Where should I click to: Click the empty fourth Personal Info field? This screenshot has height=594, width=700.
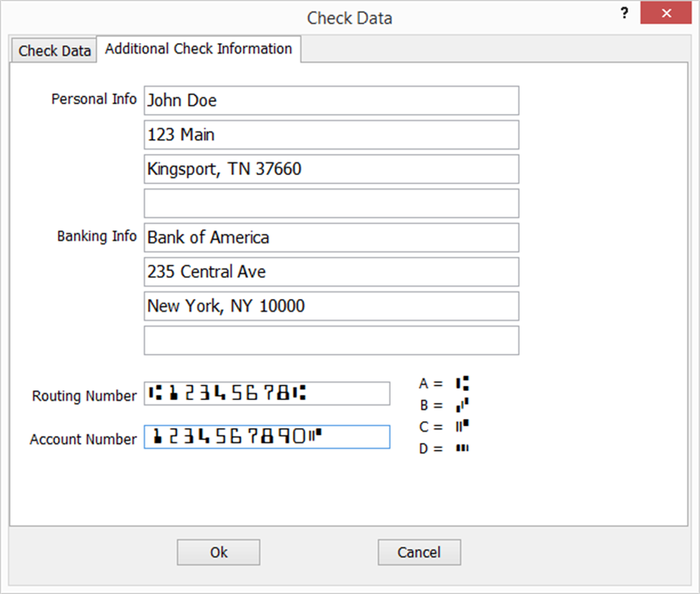point(331,203)
